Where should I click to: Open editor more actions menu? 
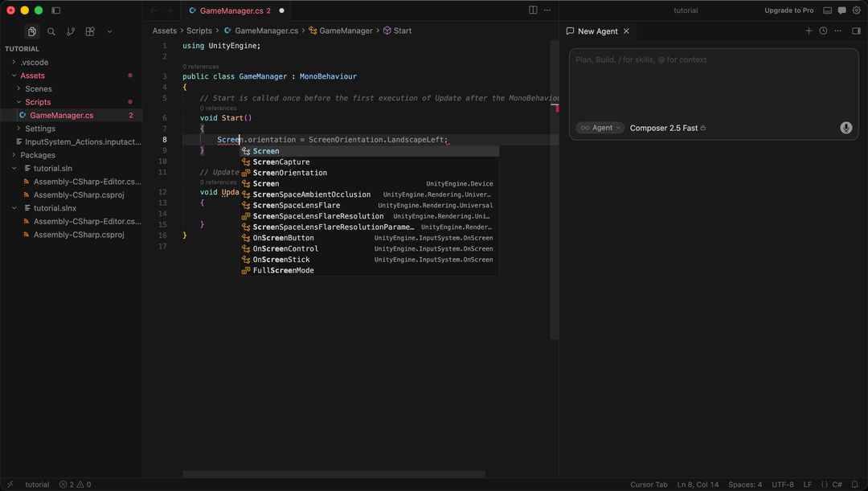point(547,10)
